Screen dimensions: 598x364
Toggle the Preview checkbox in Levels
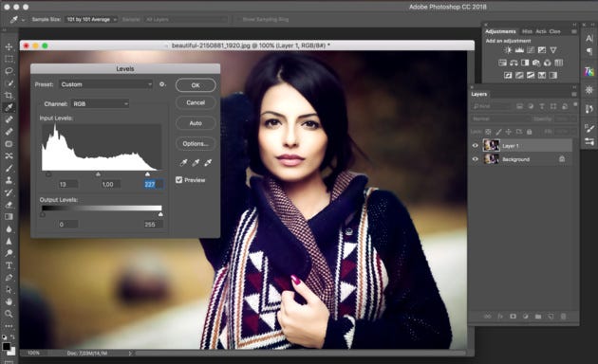pyautogui.click(x=178, y=180)
